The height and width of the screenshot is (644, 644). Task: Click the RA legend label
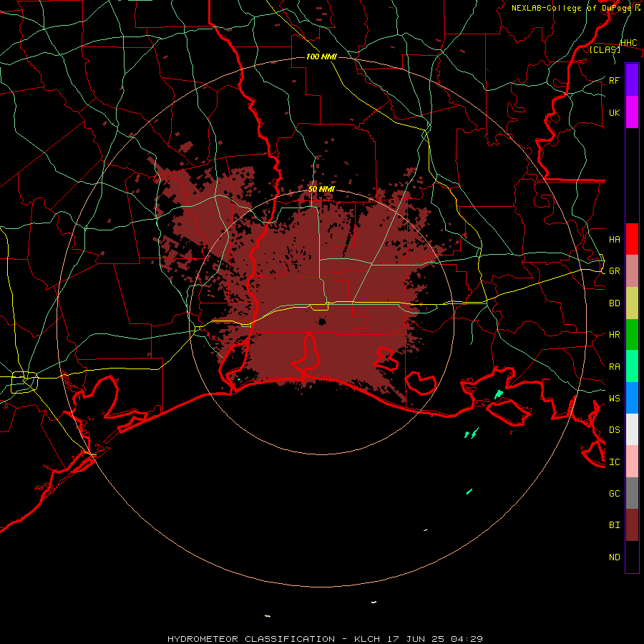(x=614, y=367)
